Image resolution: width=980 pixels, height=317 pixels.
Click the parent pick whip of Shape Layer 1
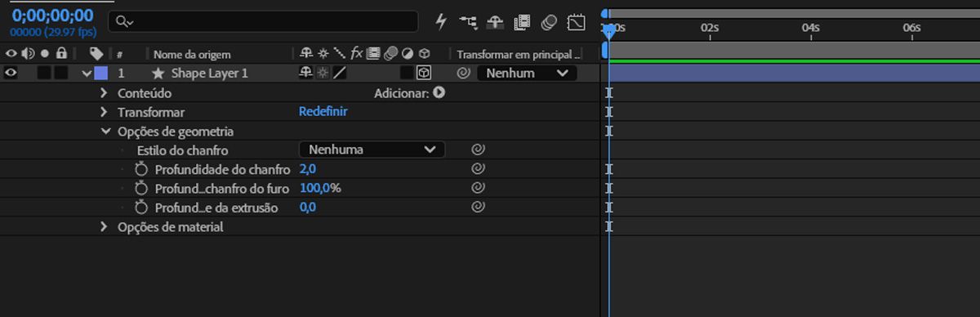463,73
